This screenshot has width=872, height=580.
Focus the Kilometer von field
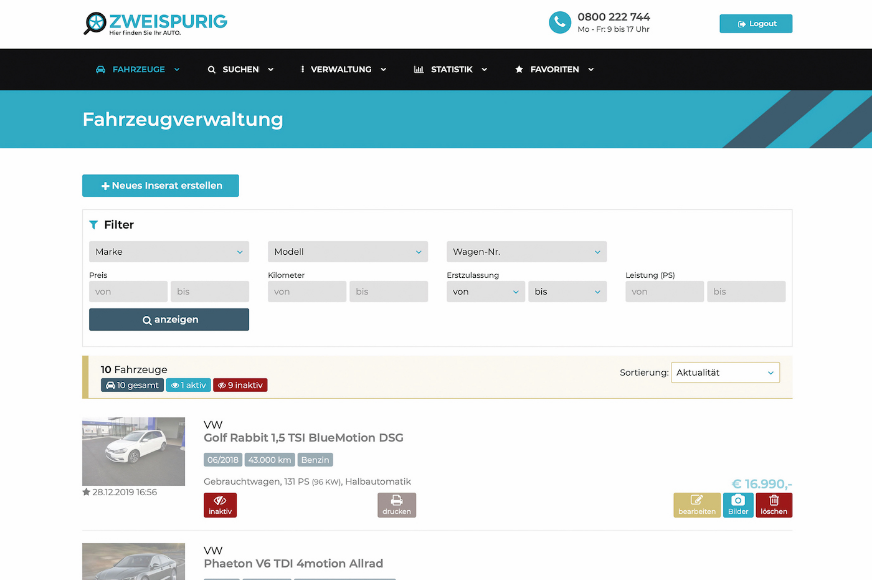point(307,291)
